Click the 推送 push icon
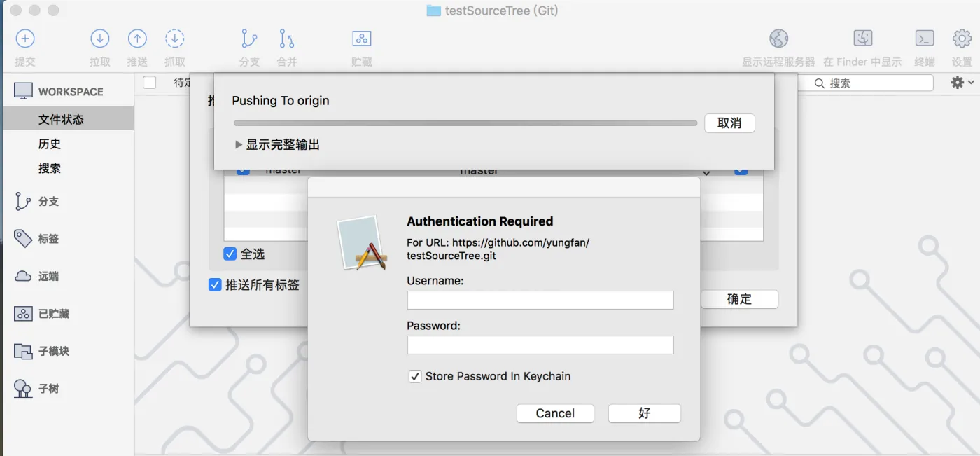980x456 pixels. [x=137, y=39]
